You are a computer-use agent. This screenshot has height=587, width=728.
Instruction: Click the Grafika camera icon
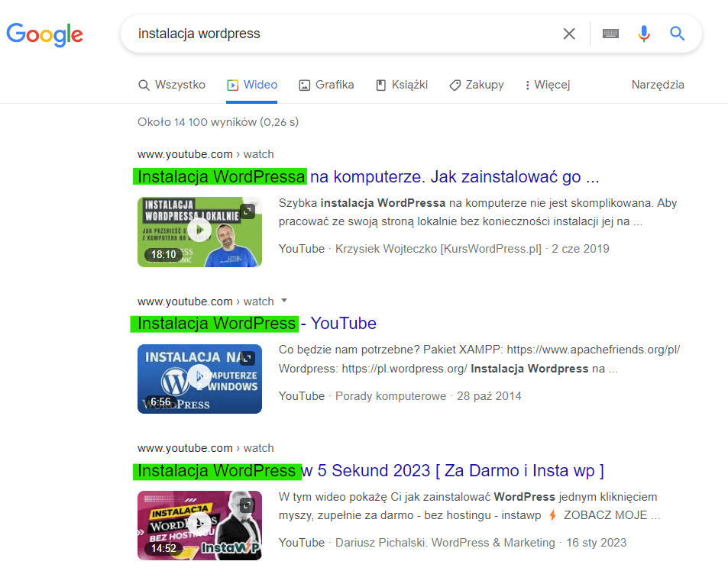[304, 84]
